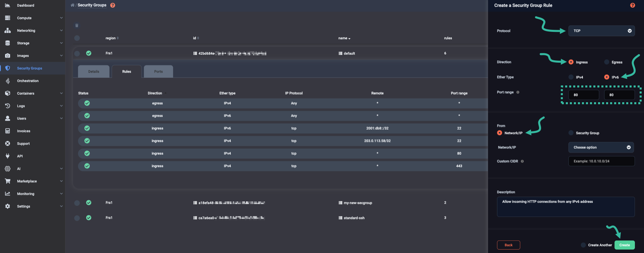
Task: Click the Marketplace cart icon
Action: point(7,181)
